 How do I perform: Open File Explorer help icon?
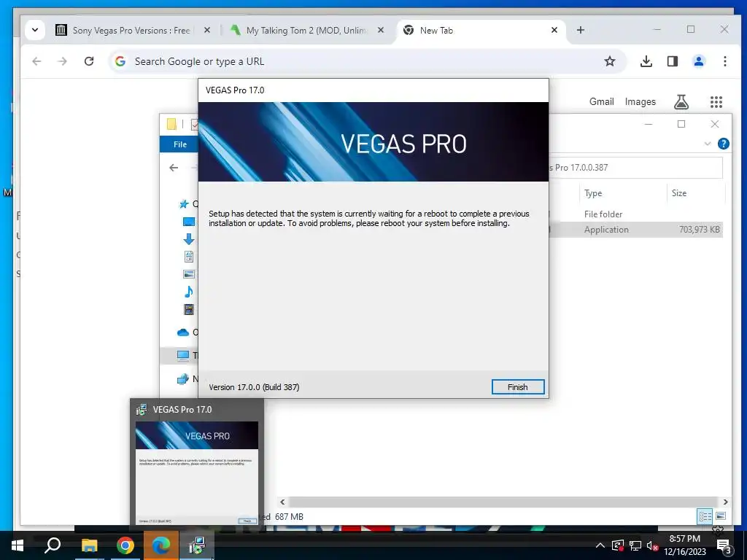pyautogui.click(x=723, y=144)
